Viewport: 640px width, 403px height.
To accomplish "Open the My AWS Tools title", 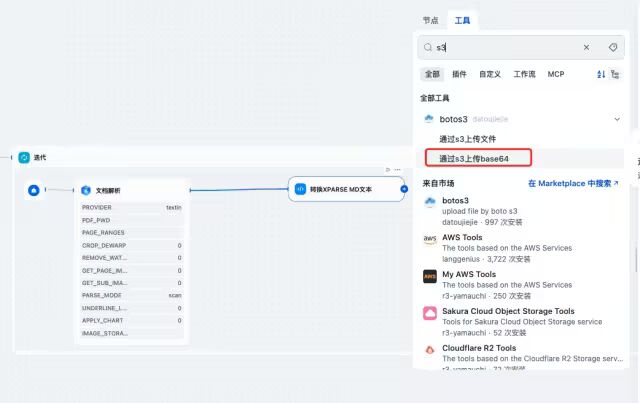I will point(469,274).
